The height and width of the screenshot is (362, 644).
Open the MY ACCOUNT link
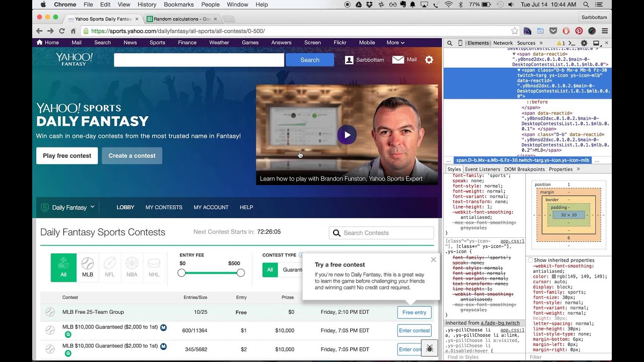[211, 207]
